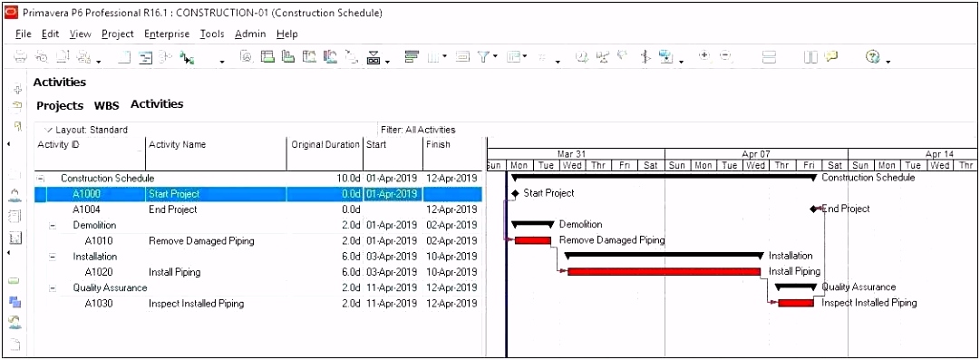
Task: Click the red Remove Damaged Piping Gantt bar
Action: (x=533, y=240)
